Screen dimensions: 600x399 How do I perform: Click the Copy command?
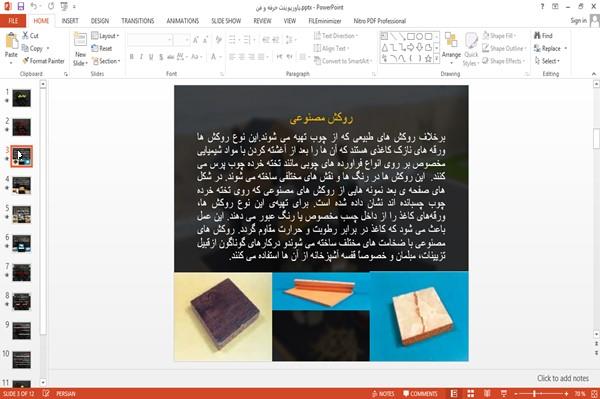(33, 49)
